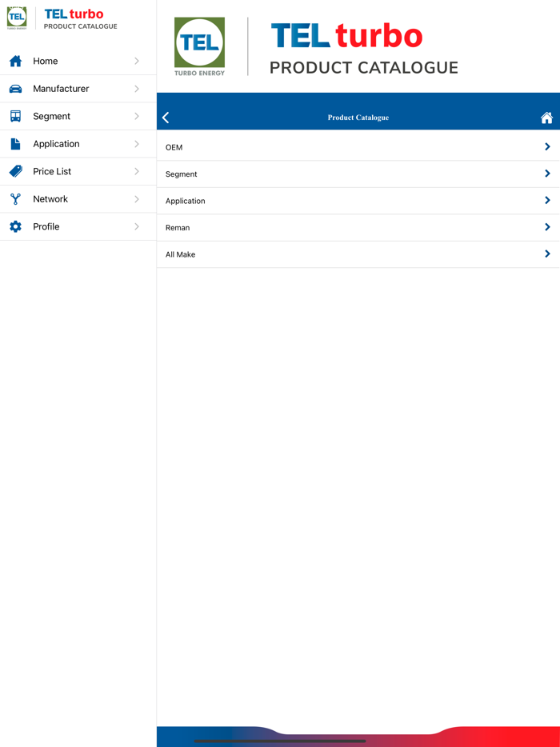Tap the white home icon in blue bar

[x=546, y=118]
